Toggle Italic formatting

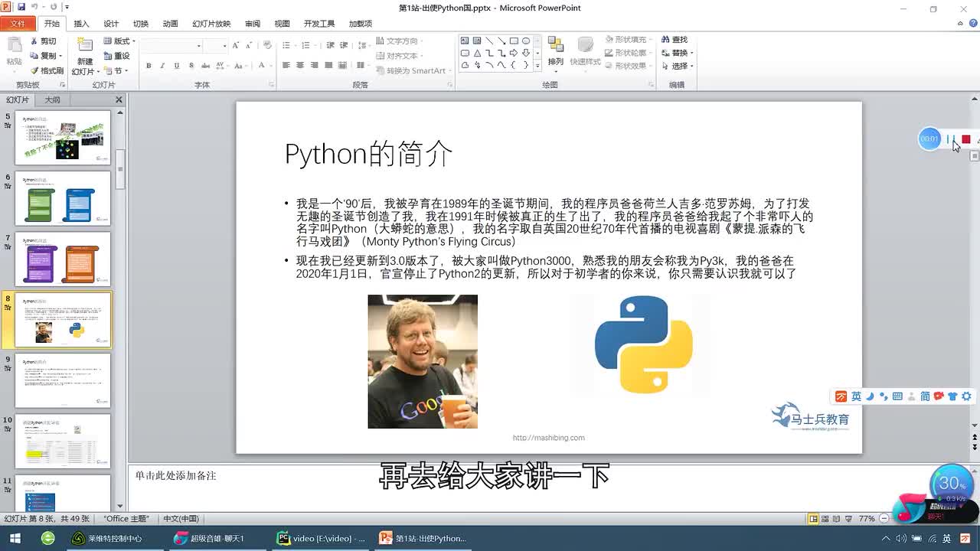[162, 66]
